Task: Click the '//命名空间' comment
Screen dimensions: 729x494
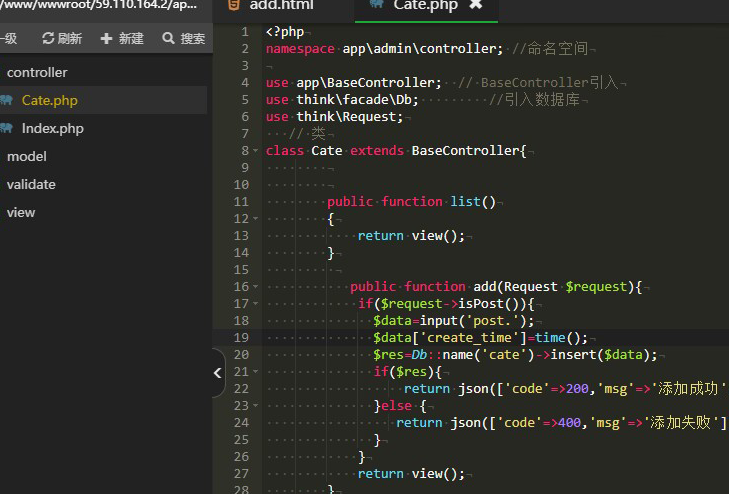Action: coord(550,48)
